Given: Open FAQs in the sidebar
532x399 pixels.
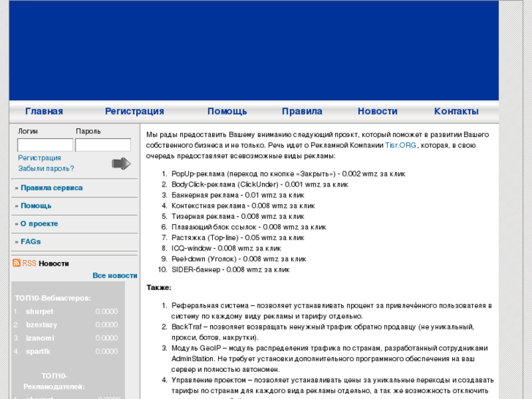Looking at the screenshot, I should pos(31,242).
